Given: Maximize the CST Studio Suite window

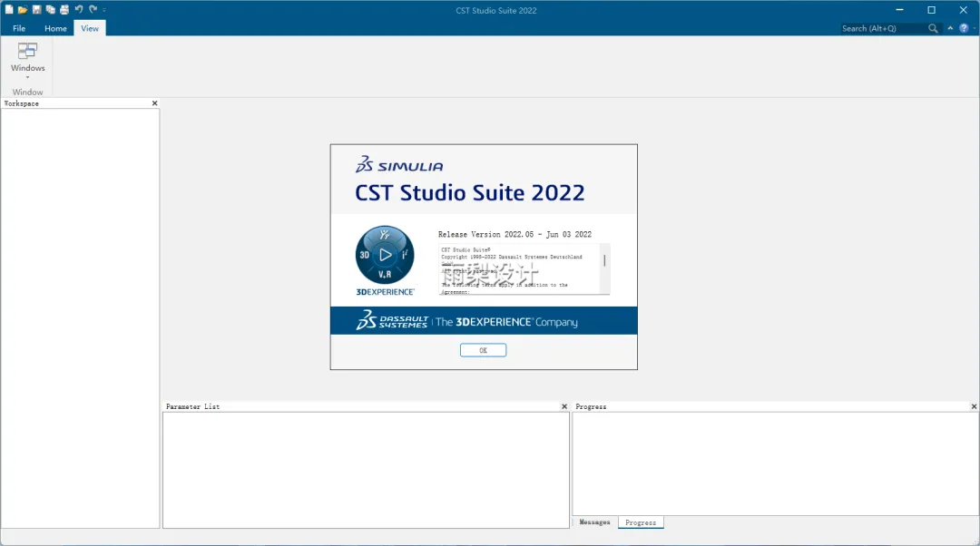Looking at the screenshot, I should pyautogui.click(x=931, y=10).
